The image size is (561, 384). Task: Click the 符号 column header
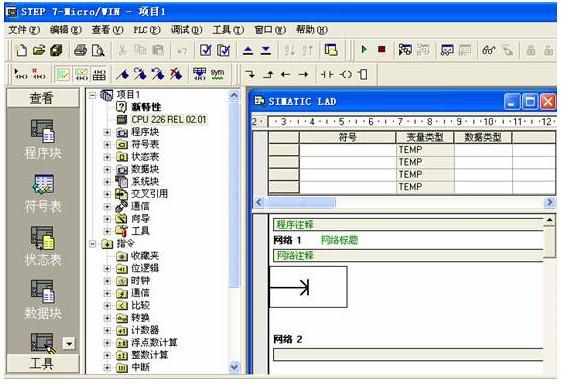[x=347, y=137]
